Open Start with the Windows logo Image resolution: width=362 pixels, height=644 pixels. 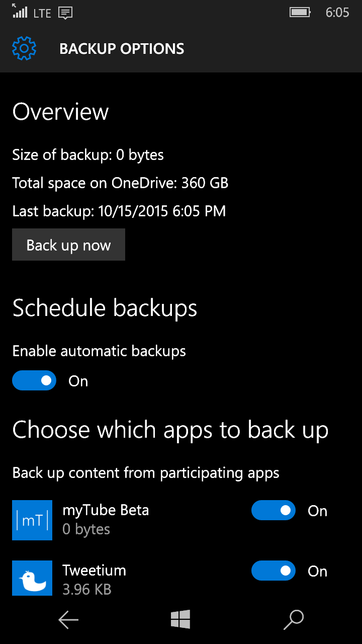pyautogui.click(x=180, y=619)
